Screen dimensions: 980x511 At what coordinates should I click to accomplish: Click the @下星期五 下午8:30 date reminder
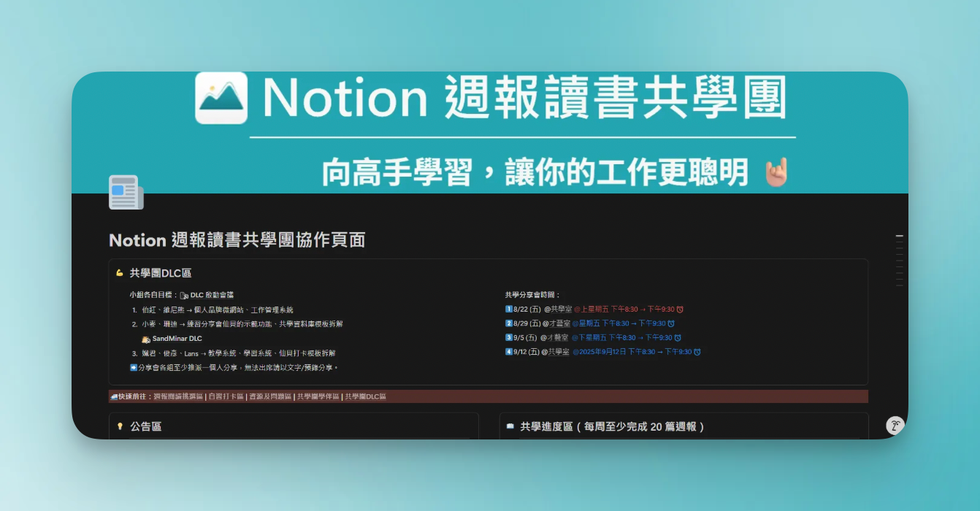tap(626, 338)
